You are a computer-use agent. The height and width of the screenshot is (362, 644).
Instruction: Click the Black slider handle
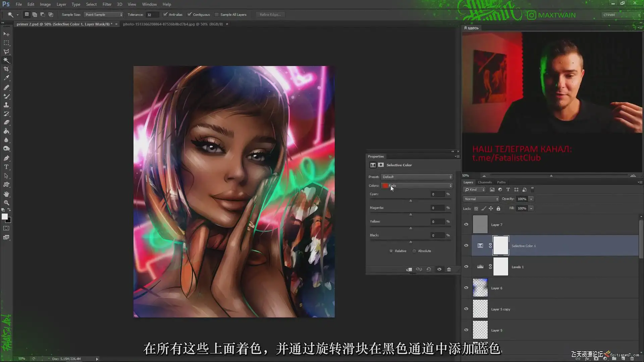coord(411,242)
